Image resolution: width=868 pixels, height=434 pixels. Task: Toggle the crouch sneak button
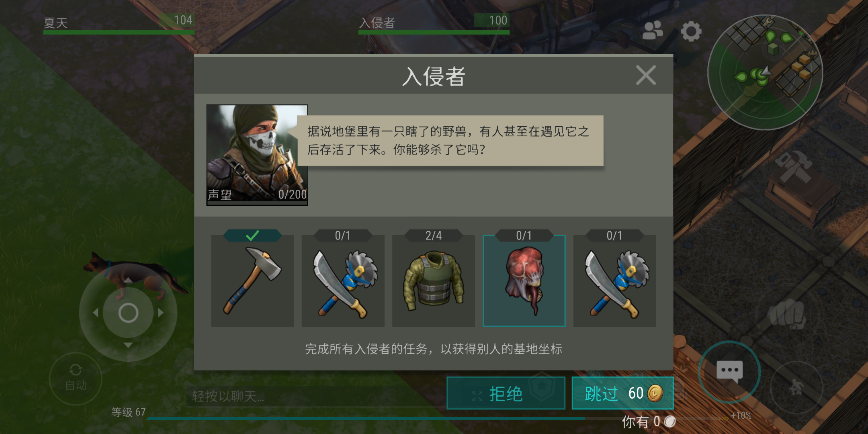[796, 387]
